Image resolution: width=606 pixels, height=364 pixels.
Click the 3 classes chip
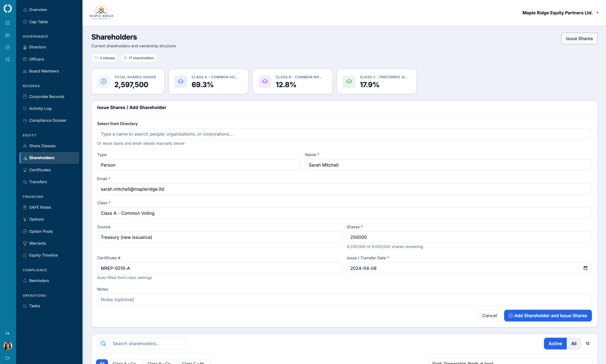(x=105, y=58)
